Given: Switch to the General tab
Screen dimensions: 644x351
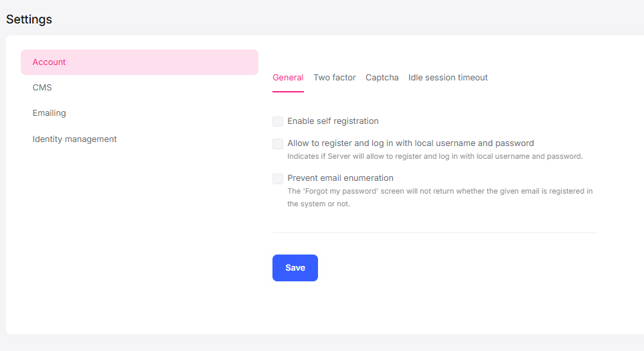Looking at the screenshot, I should 288,78.
